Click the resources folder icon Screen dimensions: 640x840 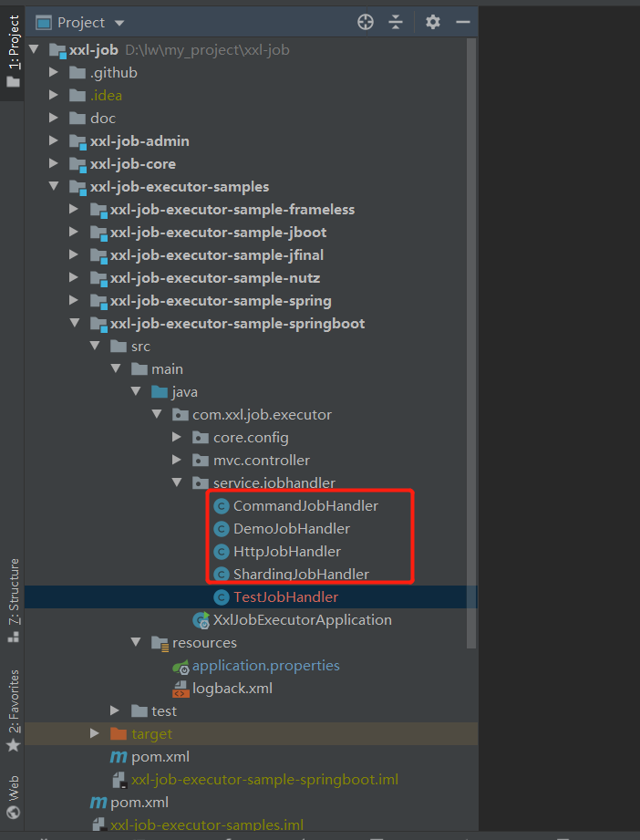click(x=160, y=643)
